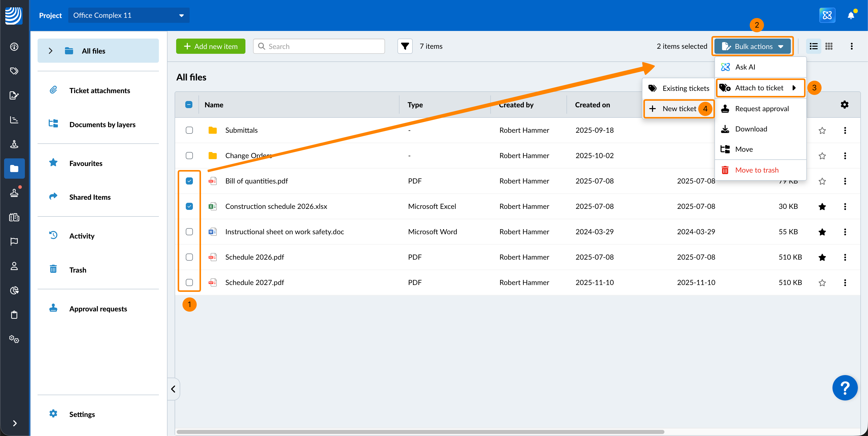Image resolution: width=868 pixels, height=436 pixels.
Task: Uncheck Bill of quantities.pdf checkbox
Action: pyautogui.click(x=189, y=181)
